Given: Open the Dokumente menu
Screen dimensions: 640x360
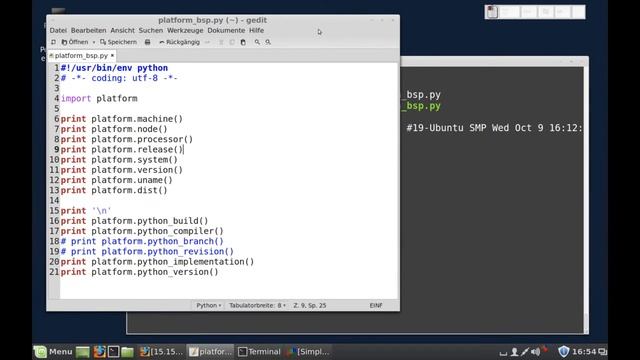Looking at the screenshot, I should (x=226, y=30).
